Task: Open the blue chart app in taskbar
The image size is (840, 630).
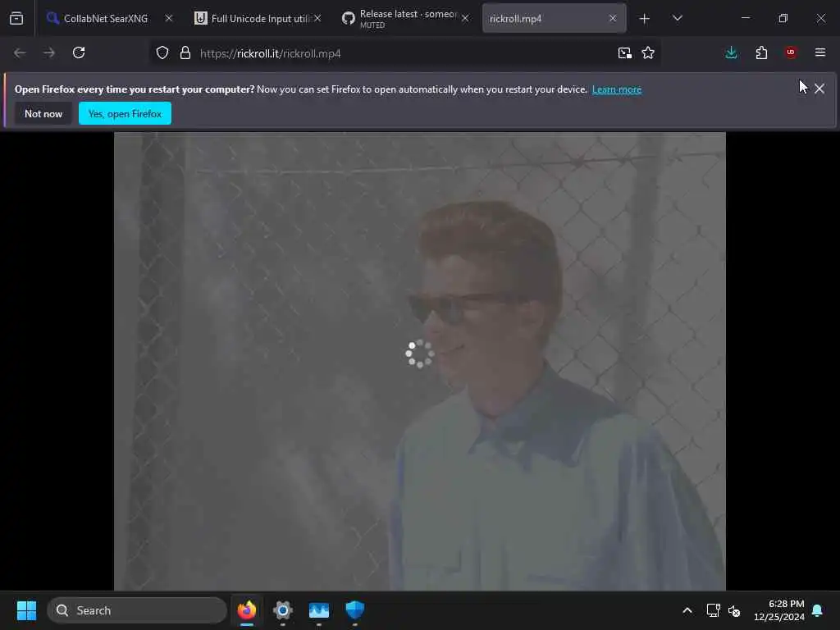Action: [x=319, y=610]
